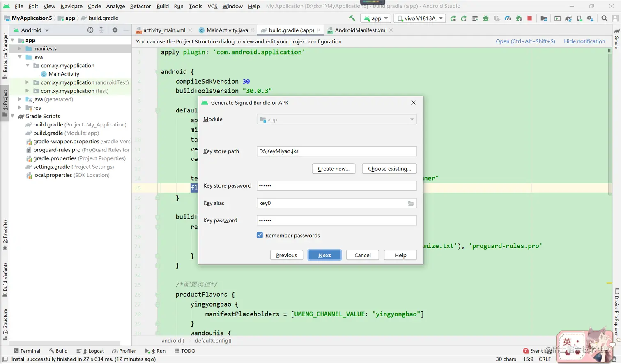Open the File menu
The height and width of the screenshot is (364, 621).
[x=19, y=6]
